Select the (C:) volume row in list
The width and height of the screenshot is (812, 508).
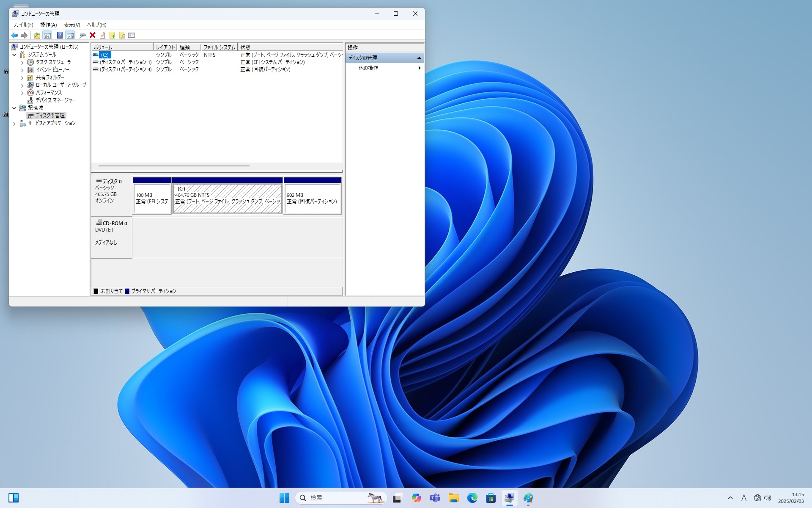point(217,55)
